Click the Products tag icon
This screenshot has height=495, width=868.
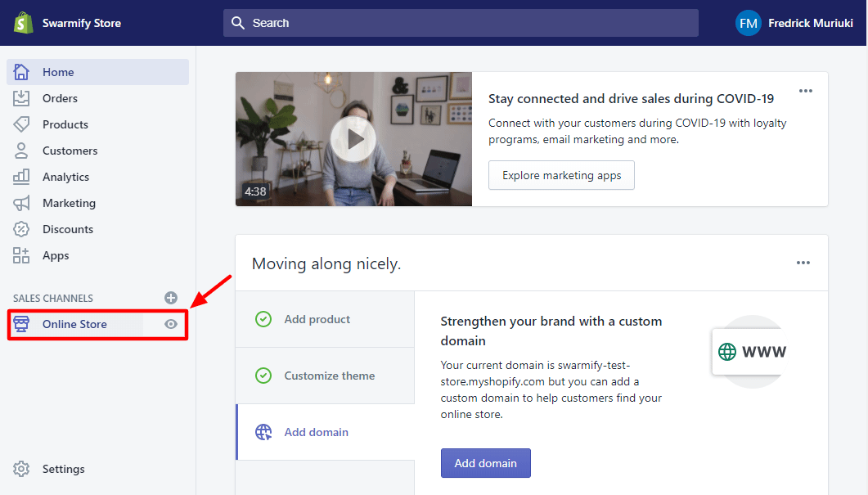click(x=21, y=124)
